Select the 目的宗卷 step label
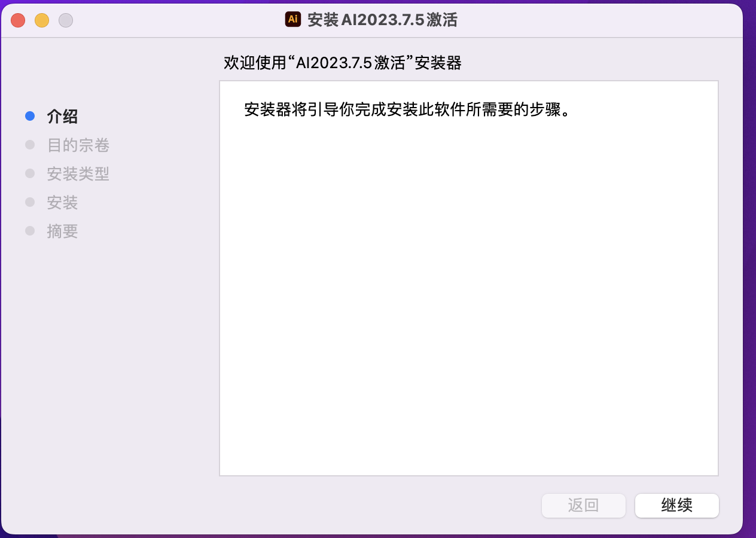 (x=78, y=145)
